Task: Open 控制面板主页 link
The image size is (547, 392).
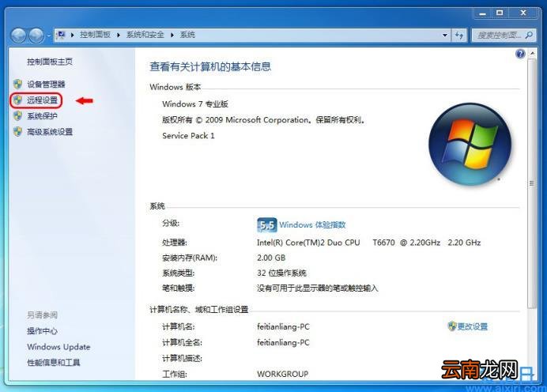Action: coord(50,62)
